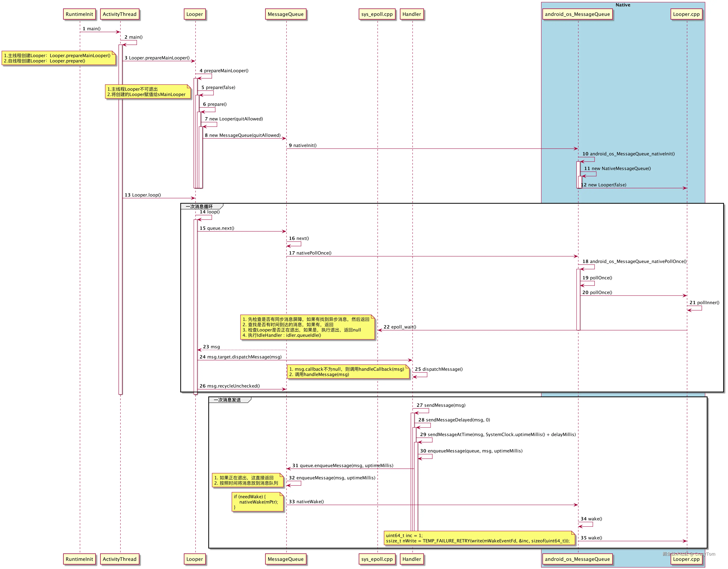Click the Native group title bar
This screenshot has width=728, height=569.
pyautogui.click(x=623, y=5)
